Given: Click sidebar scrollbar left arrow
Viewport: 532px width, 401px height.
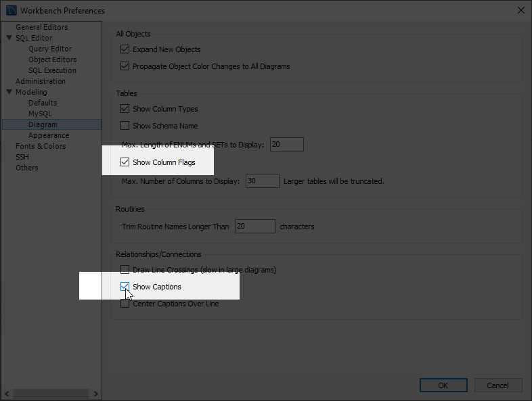Looking at the screenshot, I should pyautogui.click(x=7, y=394).
